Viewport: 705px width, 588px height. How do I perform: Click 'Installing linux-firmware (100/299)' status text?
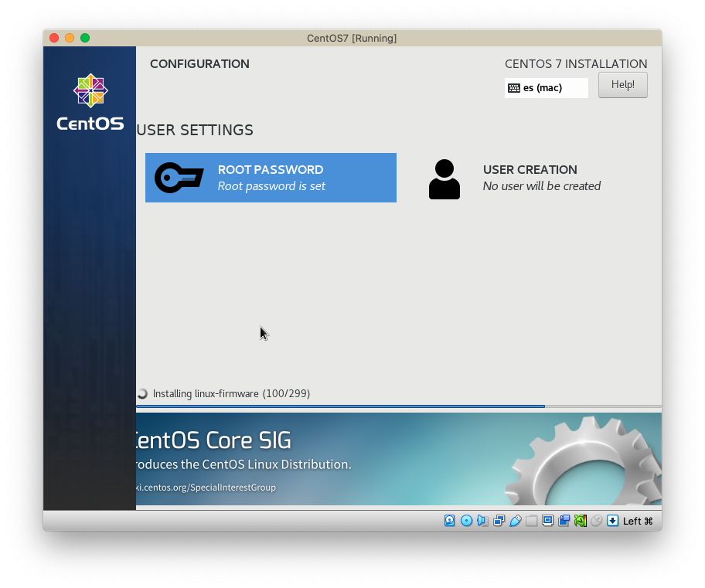click(231, 394)
